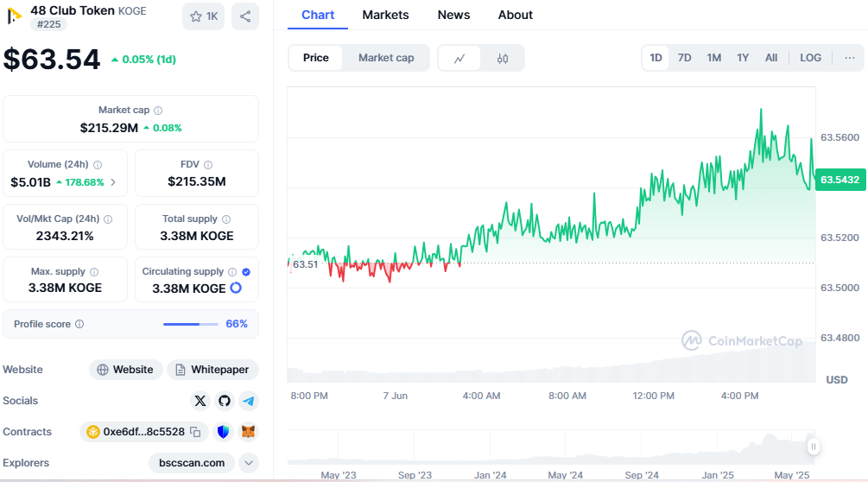868x482 pixels.
Task: Set chart range to All
Action: (771, 58)
